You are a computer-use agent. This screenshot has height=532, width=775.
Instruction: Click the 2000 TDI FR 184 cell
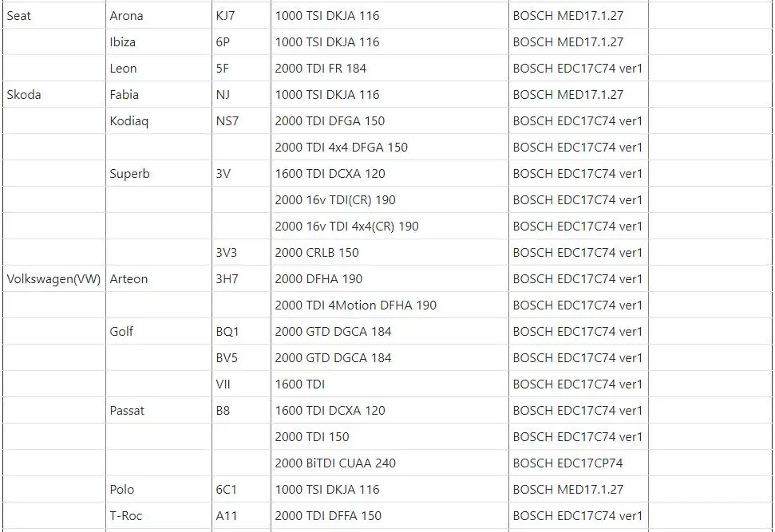point(389,68)
